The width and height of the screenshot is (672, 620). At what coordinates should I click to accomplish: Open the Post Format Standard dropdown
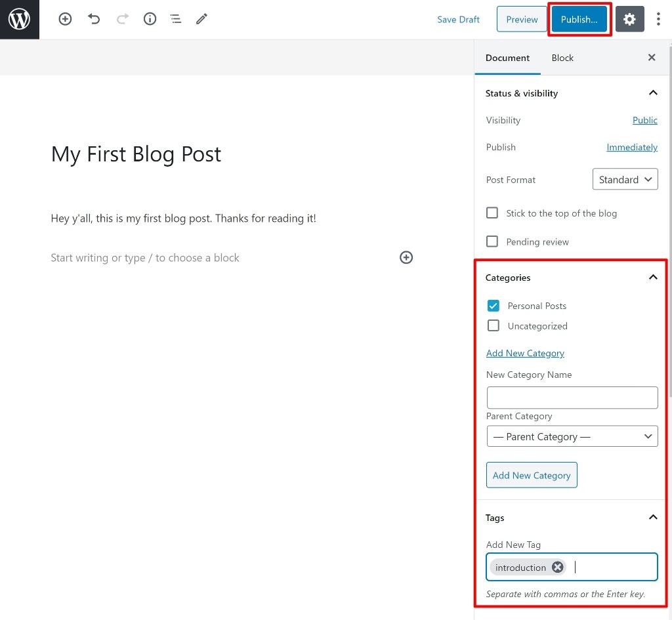(x=625, y=179)
